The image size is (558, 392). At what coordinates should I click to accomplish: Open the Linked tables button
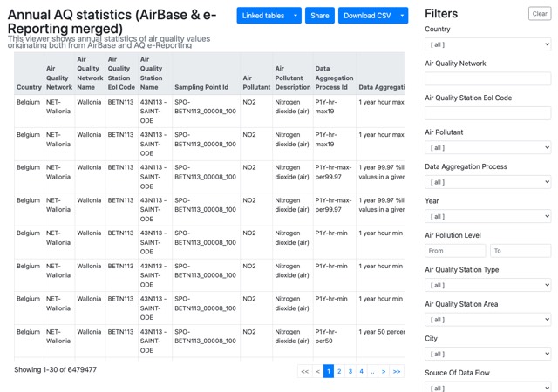(263, 16)
